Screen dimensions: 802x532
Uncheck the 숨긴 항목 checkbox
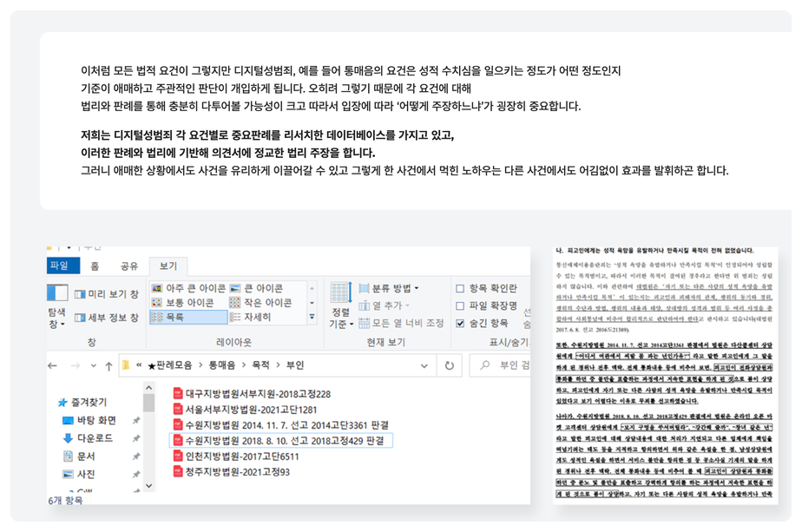click(461, 323)
